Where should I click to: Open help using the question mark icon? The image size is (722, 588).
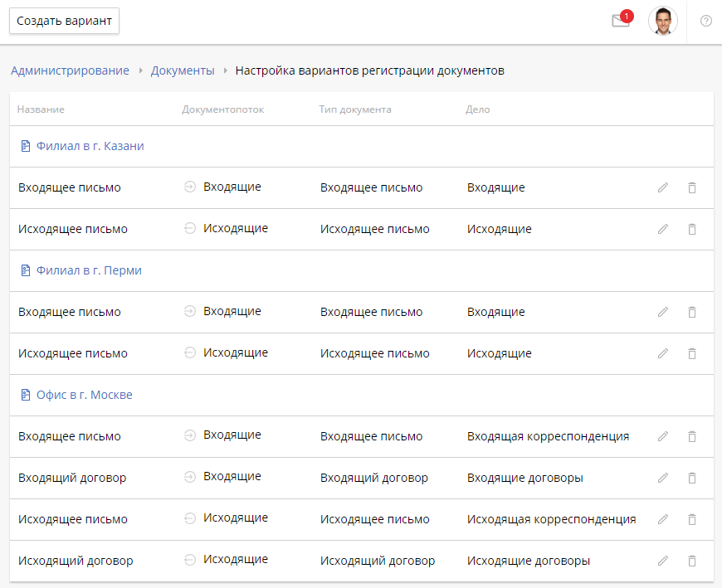(x=705, y=21)
